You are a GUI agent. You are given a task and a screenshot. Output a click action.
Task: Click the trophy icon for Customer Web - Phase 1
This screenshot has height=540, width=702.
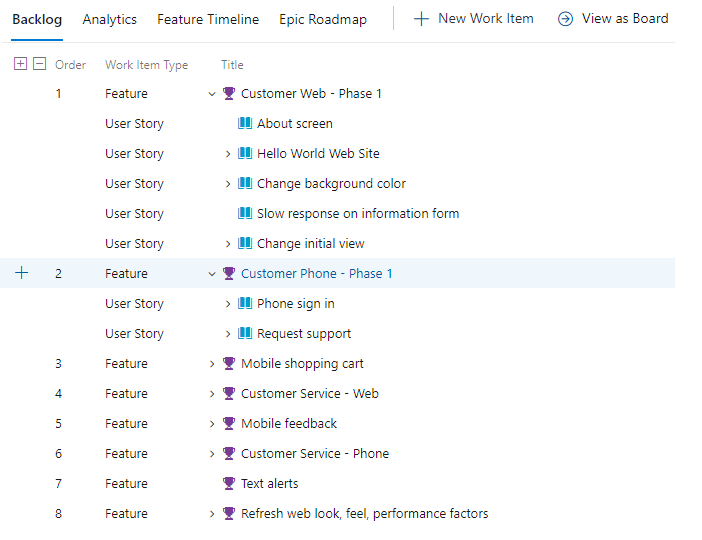[229, 94]
